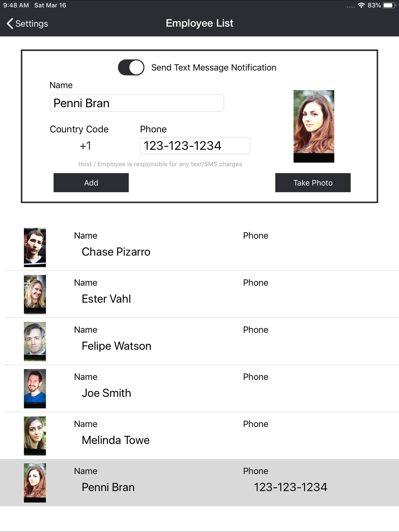Viewport: 399px width, 532px height.
Task: Go back to Settings with the chevron
Action: pyautogui.click(x=27, y=24)
